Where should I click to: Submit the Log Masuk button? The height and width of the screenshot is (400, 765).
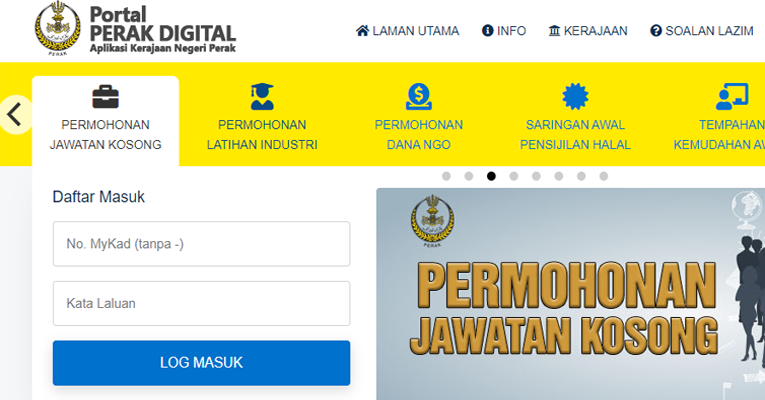click(201, 363)
